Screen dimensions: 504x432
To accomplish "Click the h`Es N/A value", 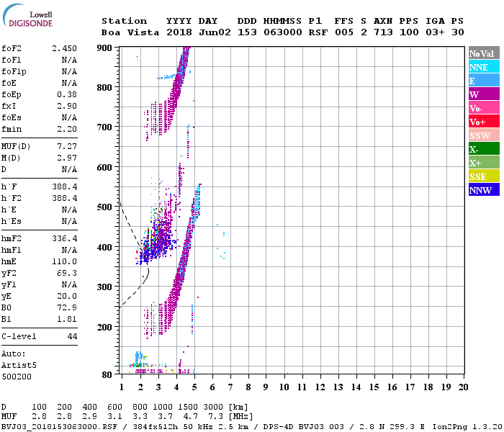I will (x=69, y=221).
